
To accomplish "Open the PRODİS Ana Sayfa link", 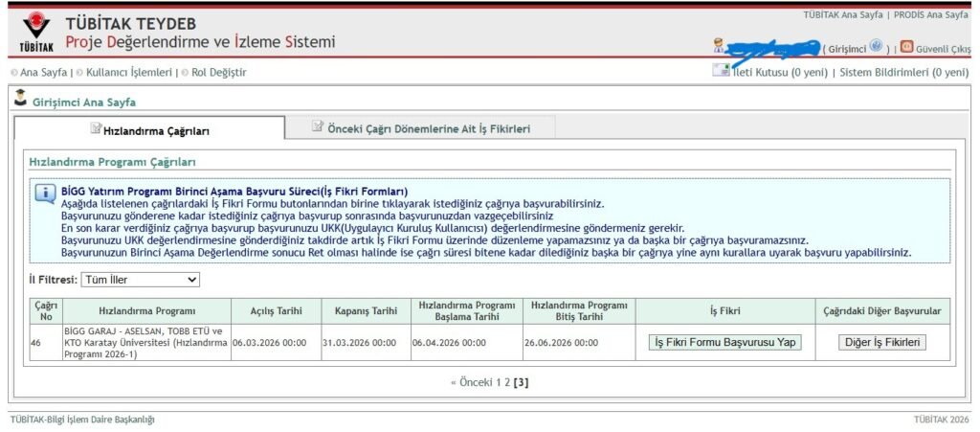I will click(x=930, y=14).
